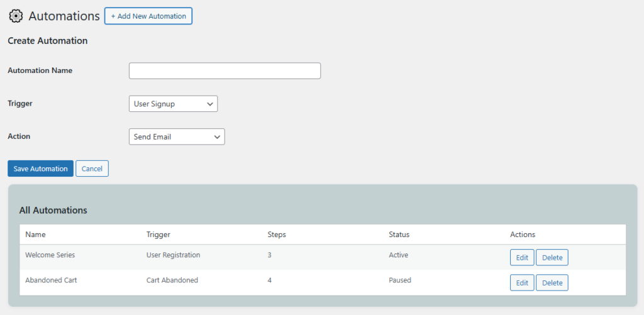Viewport: 644px width, 315px height.
Task: Click the Status column header
Action: pos(399,235)
